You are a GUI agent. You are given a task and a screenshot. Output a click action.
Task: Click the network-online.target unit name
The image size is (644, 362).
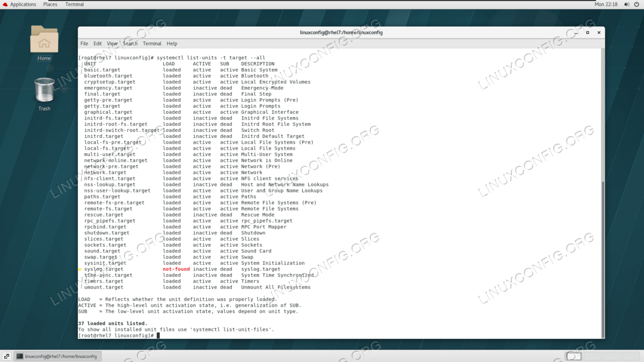116,160
